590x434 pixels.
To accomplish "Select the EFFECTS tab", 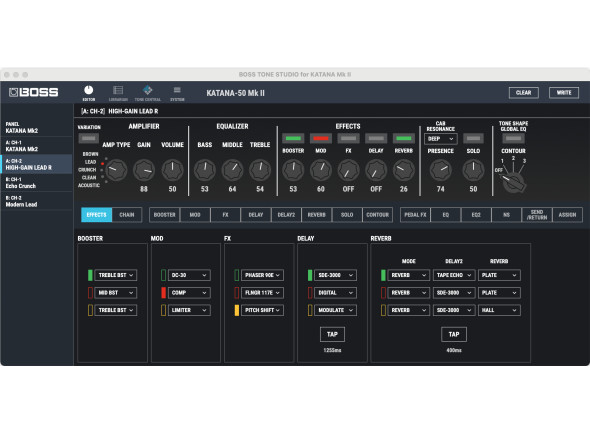I will (97, 215).
